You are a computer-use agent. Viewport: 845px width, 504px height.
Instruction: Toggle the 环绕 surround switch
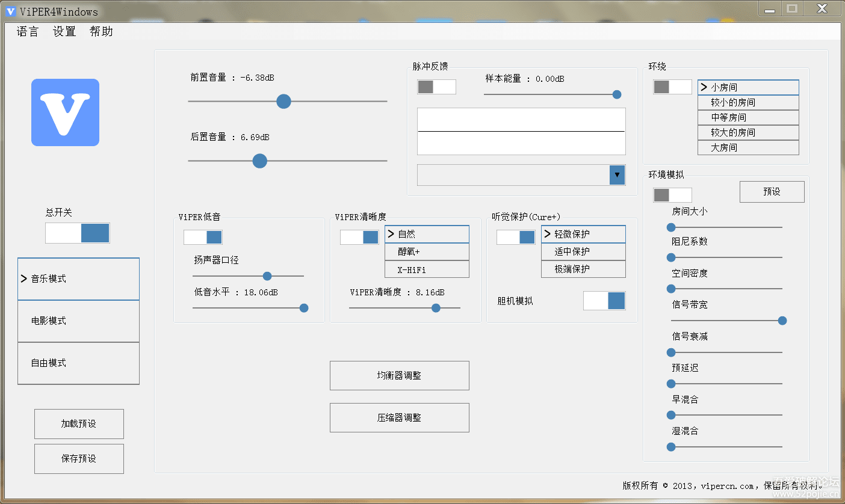click(x=672, y=87)
